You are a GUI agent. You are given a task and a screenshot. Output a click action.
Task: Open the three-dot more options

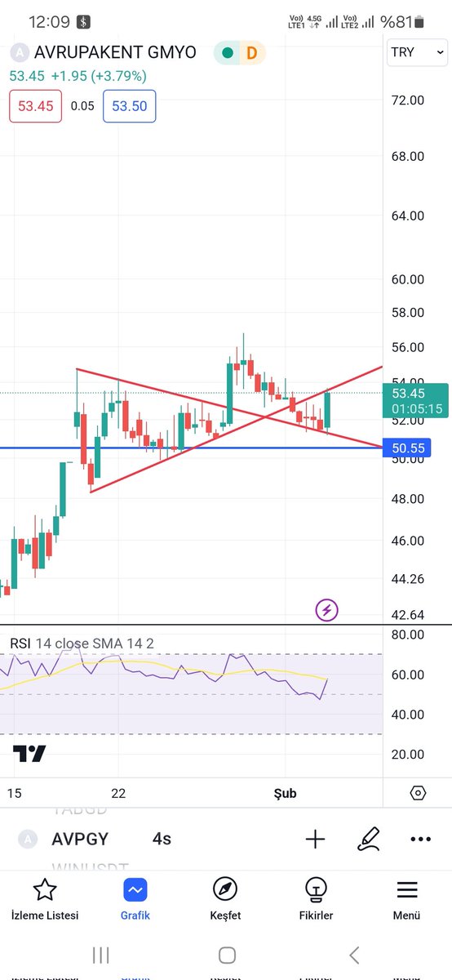421,839
